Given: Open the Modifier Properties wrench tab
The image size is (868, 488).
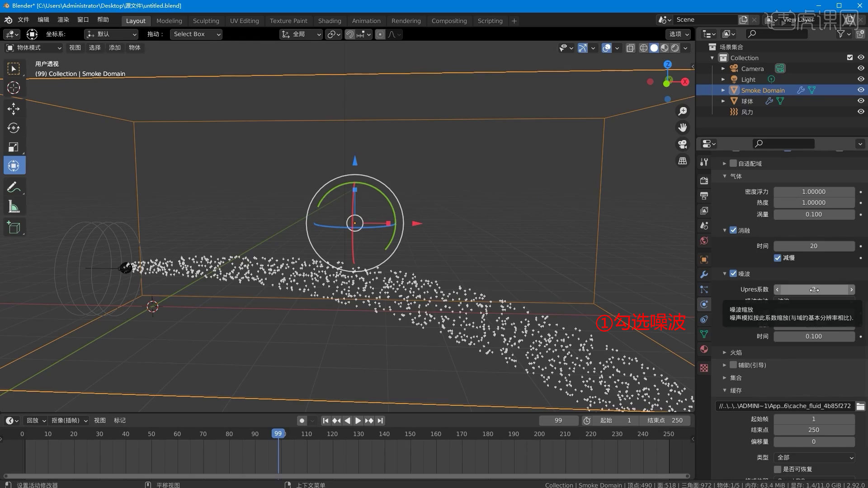Looking at the screenshot, I should [x=704, y=274].
